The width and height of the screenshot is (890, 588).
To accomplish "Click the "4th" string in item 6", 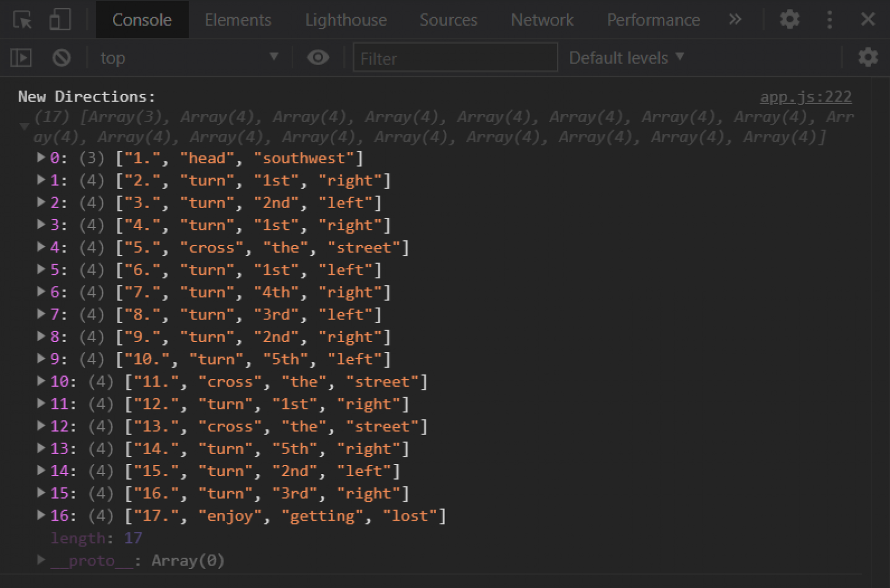I will (276, 293).
